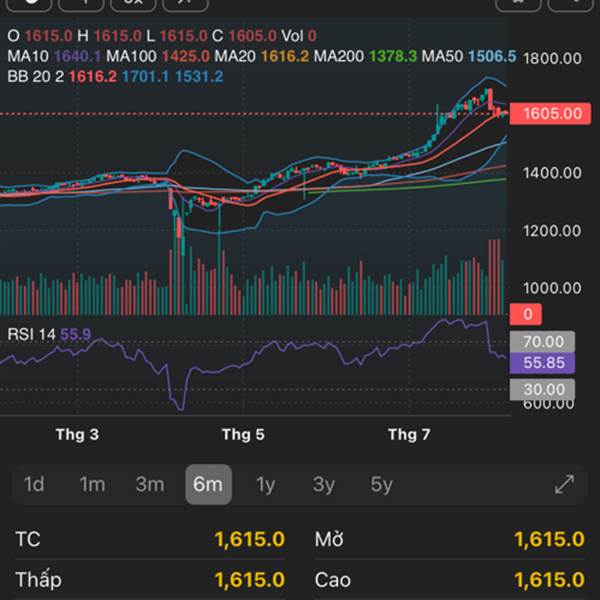Show the 3y price history
This screenshot has height=600, width=600.
[324, 485]
